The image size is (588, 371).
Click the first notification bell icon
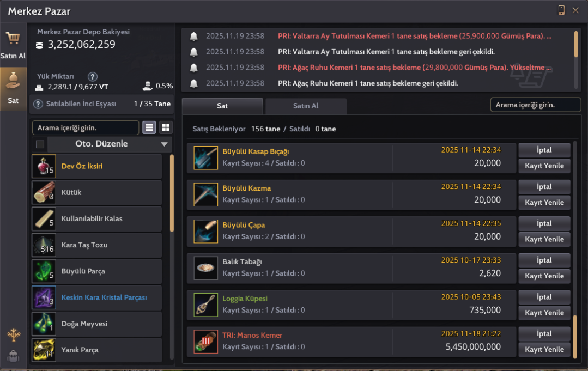point(193,37)
